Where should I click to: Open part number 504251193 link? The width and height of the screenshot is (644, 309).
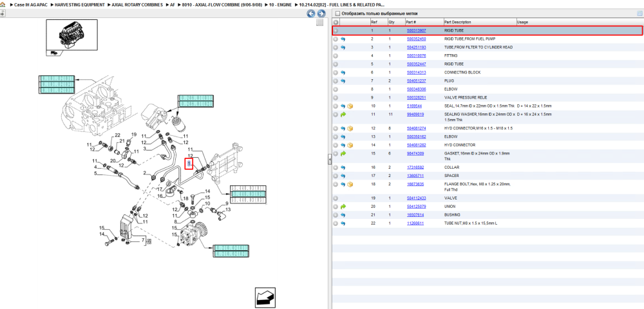point(416,48)
